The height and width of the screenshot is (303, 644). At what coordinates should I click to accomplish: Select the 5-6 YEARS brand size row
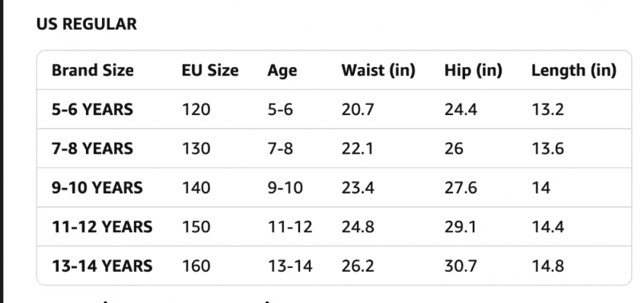pyautogui.click(x=334, y=109)
